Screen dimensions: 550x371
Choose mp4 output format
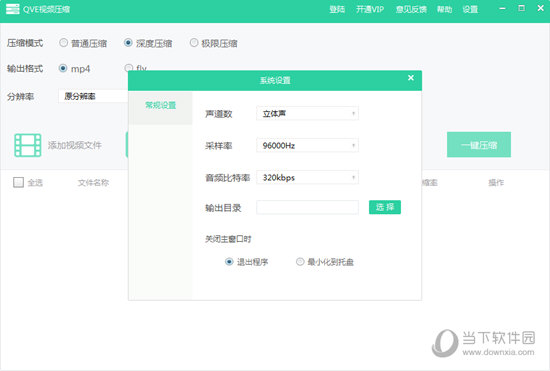(63, 68)
